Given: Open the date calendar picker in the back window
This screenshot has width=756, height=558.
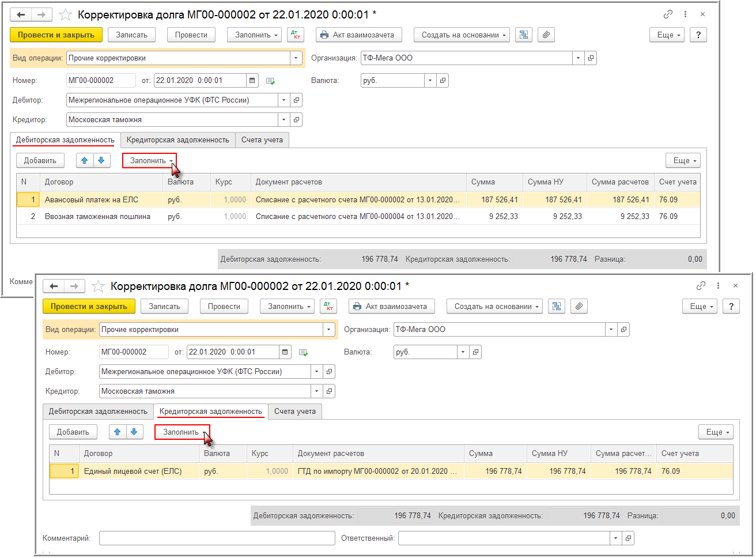Looking at the screenshot, I should [x=252, y=81].
